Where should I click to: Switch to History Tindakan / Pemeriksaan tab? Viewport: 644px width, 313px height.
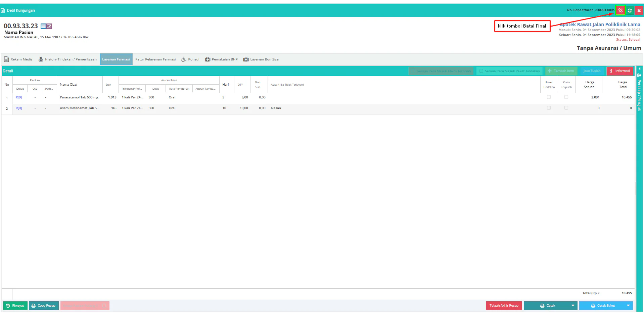click(x=67, y=59)
